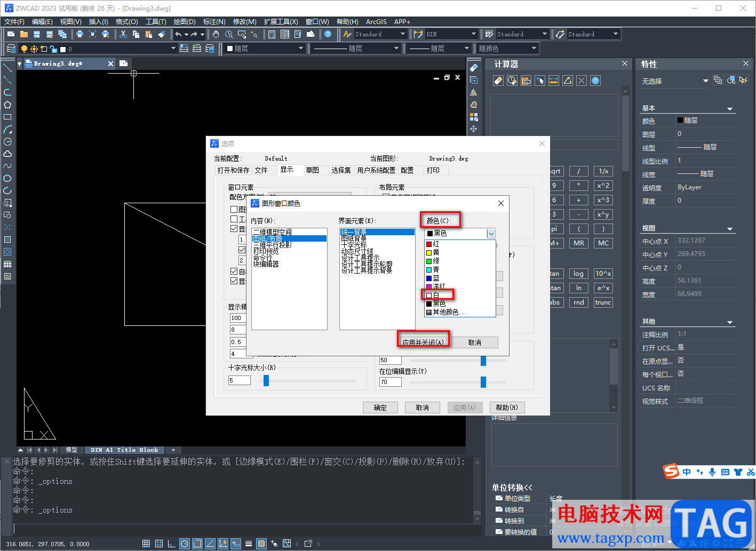Toggle the grid display status bar icon
Screen dimensions: 756x551
(146, 544)
